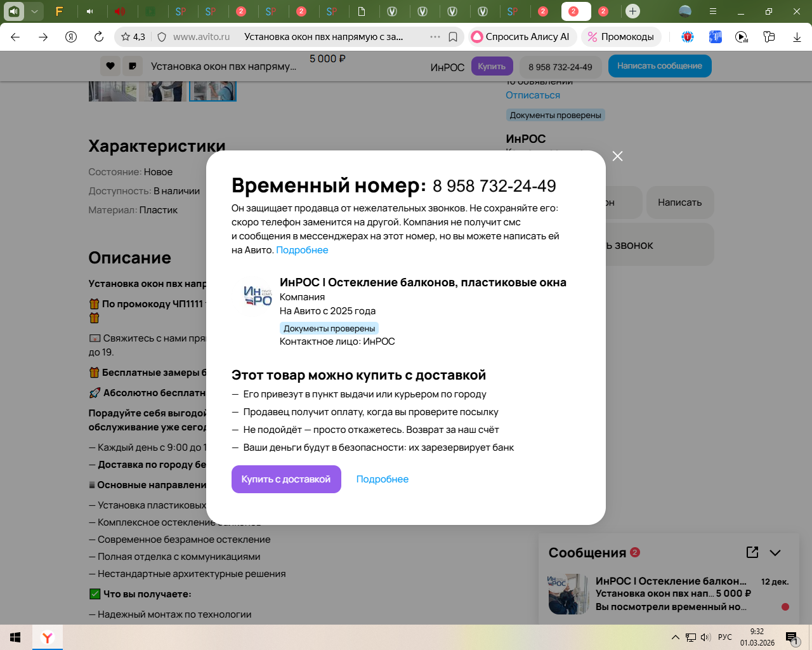
Task: Open the site protection shield icon
Action: click(162, 37)
